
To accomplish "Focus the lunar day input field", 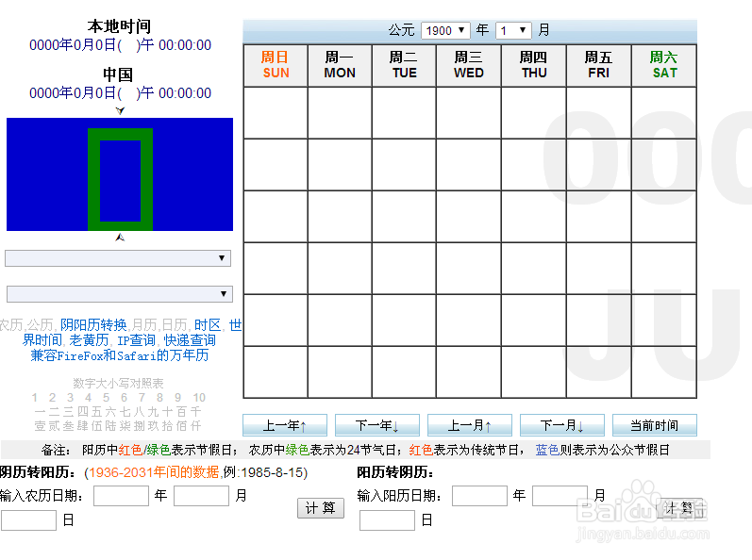I will (x=28, y=520).
